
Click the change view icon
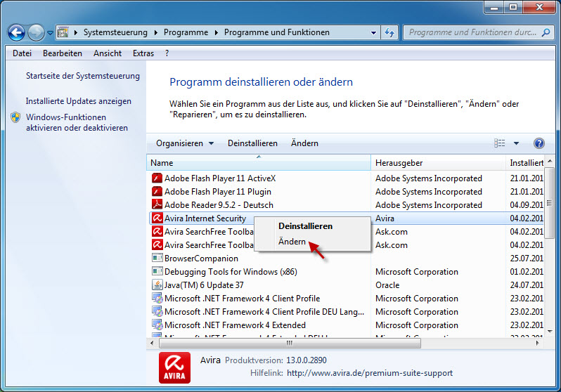point(499,143)
